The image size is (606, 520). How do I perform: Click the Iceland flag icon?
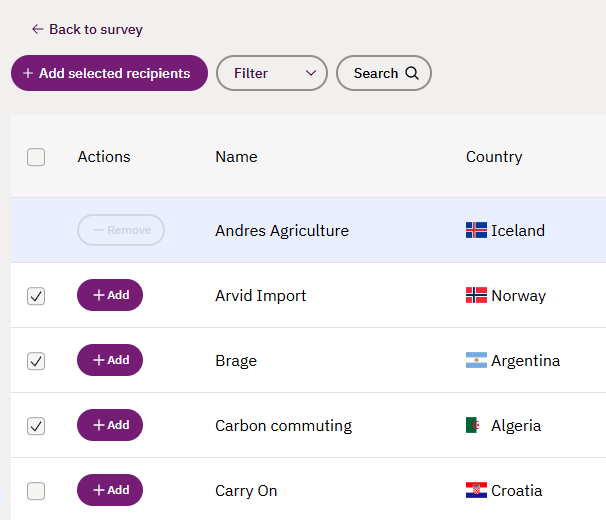476,230
